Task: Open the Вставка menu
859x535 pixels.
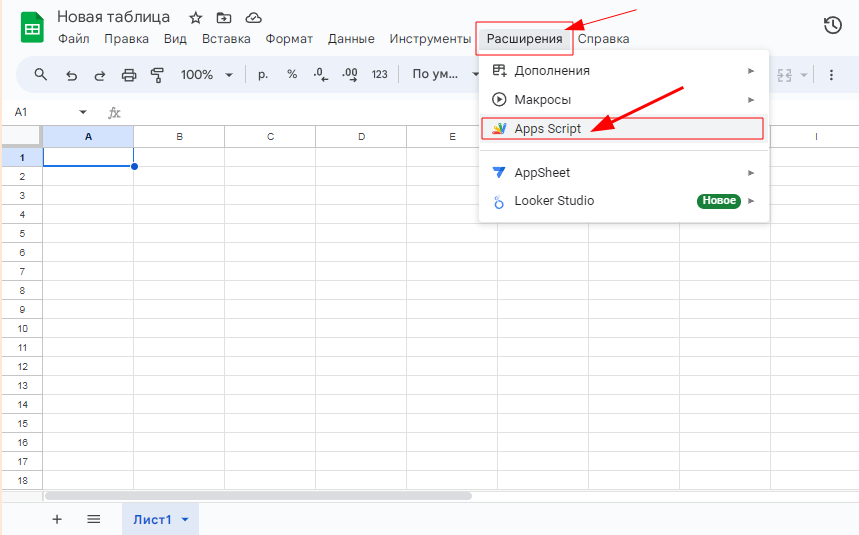Action: click(x=226, y=39)
